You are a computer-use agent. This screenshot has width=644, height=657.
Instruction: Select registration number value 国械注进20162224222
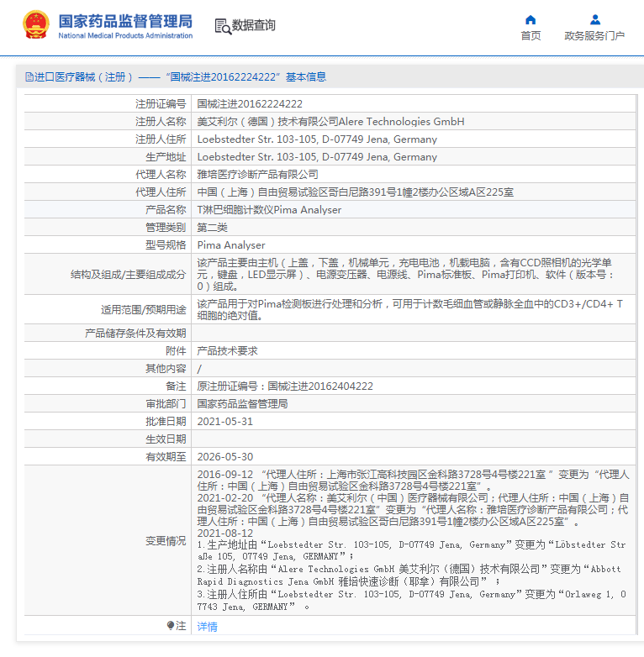(x=250, y=104)
